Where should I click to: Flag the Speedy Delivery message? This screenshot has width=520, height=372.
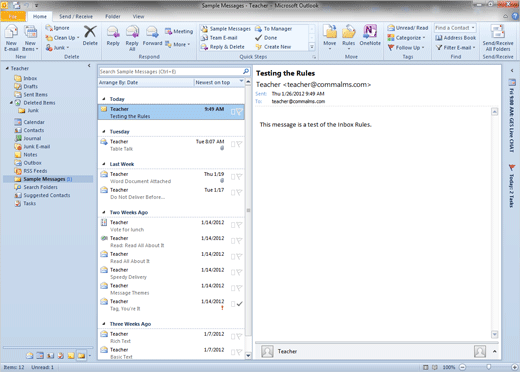239,272
